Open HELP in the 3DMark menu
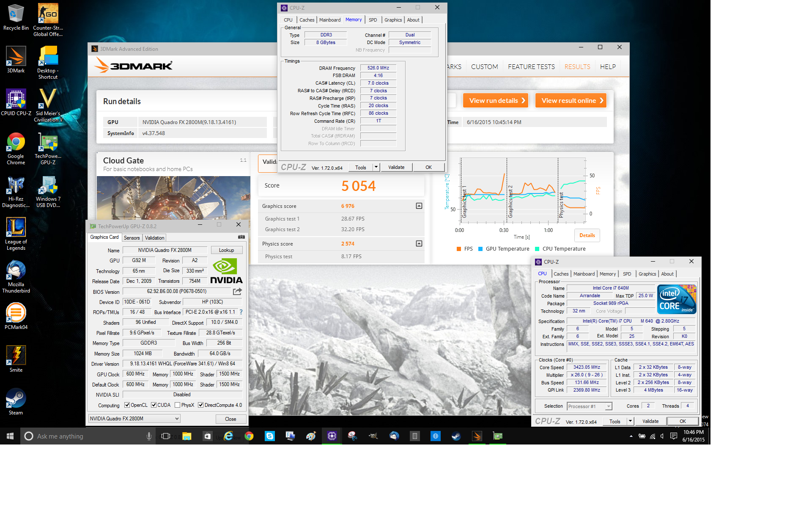 [x=608, y=67]
